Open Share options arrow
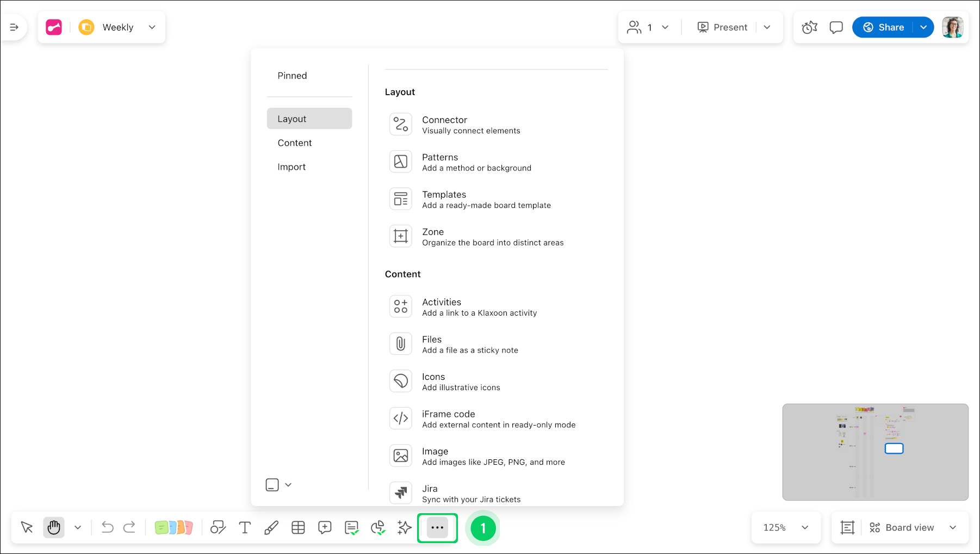The width and height of the screenshot is (980, 554). point(923,27)
